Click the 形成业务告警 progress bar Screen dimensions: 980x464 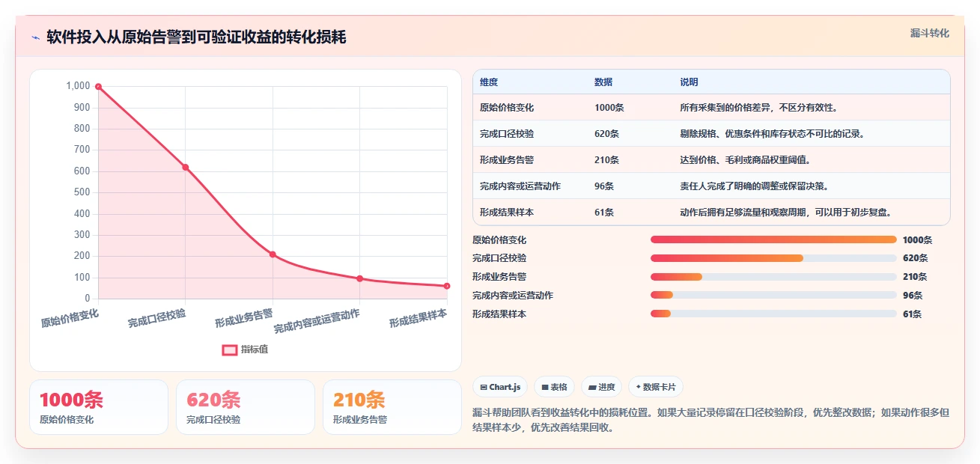coord(773,277)
